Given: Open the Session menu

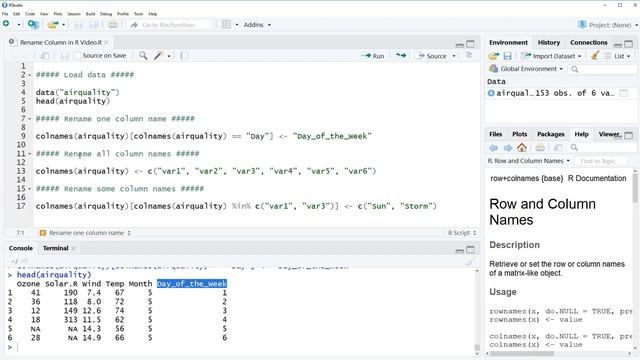Looking at the screenshot, I should click(x=74, y=14).
